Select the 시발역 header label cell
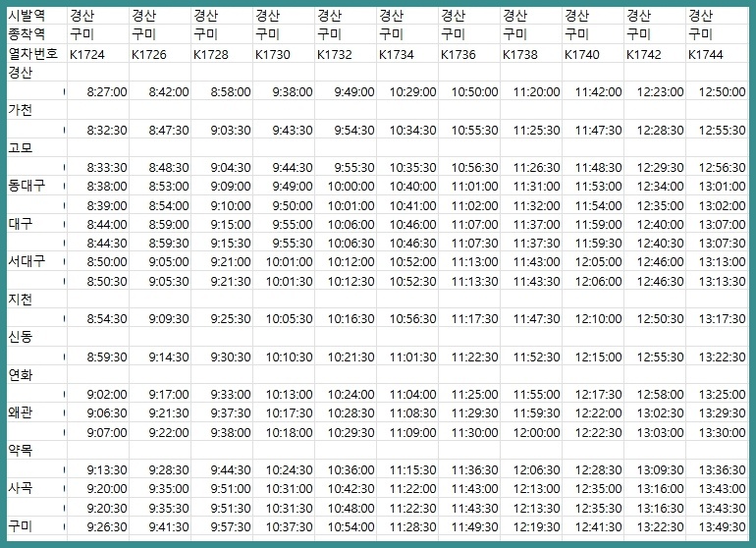 36,16
